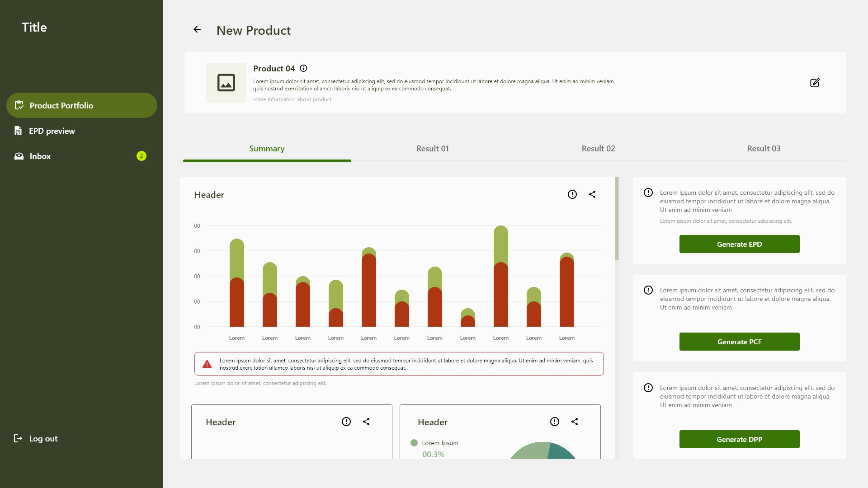Switch to the Result 02 tab
The image size is (868, 488).
[x=598, y=149]
